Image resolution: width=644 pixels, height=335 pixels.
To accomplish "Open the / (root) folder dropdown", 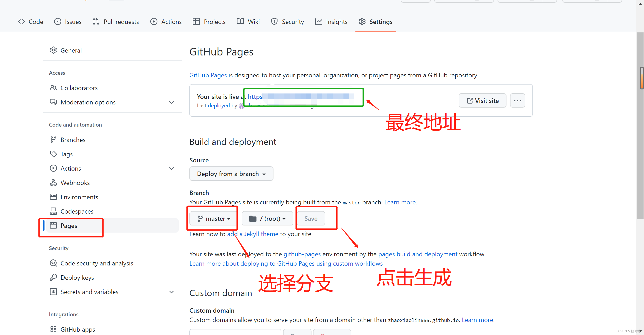I will tap(267, 218).
